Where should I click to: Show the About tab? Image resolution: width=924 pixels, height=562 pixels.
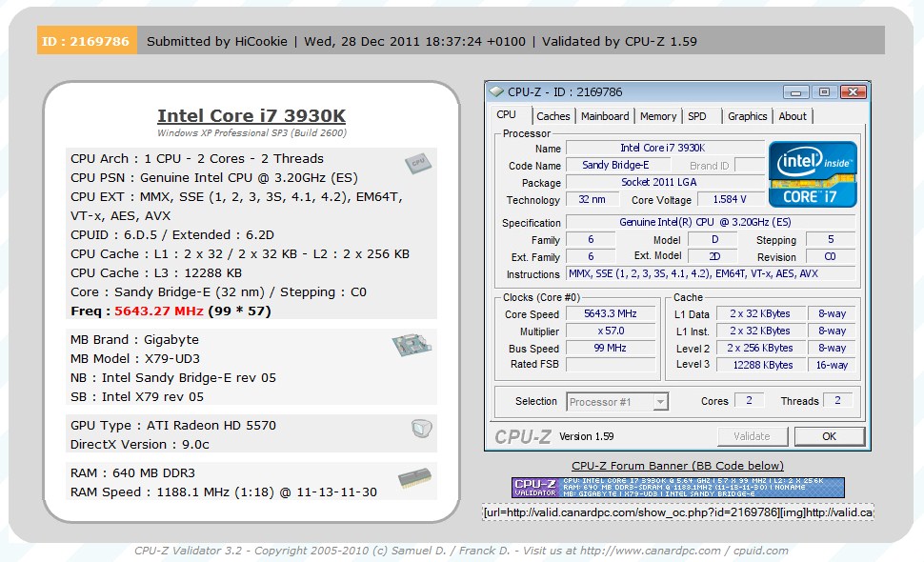point(793,116)
